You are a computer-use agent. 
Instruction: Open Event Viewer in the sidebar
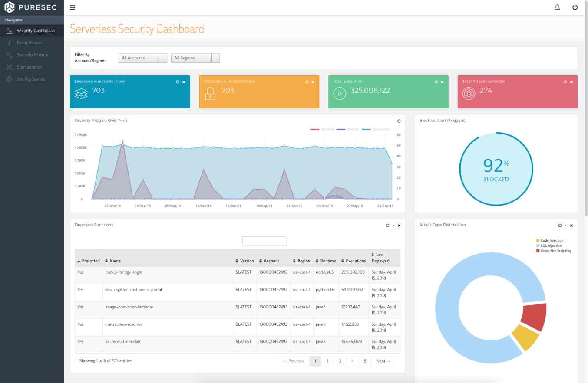(30, 43)
